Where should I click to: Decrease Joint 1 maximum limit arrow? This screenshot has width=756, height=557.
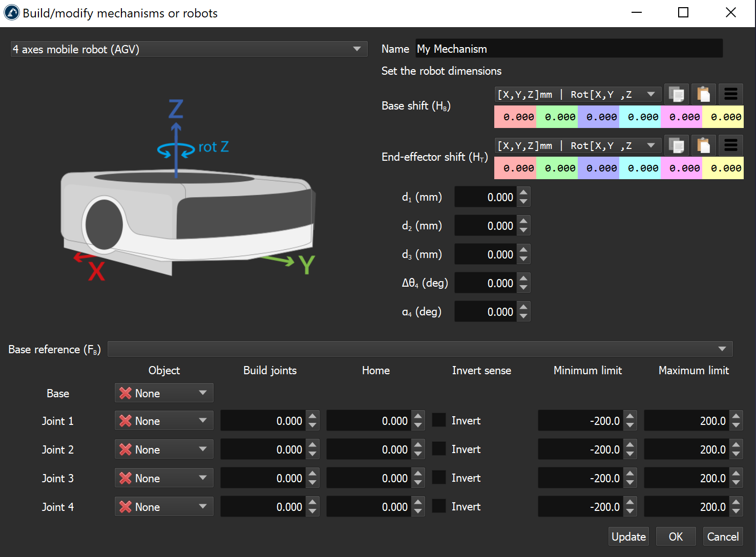point(736,425)
